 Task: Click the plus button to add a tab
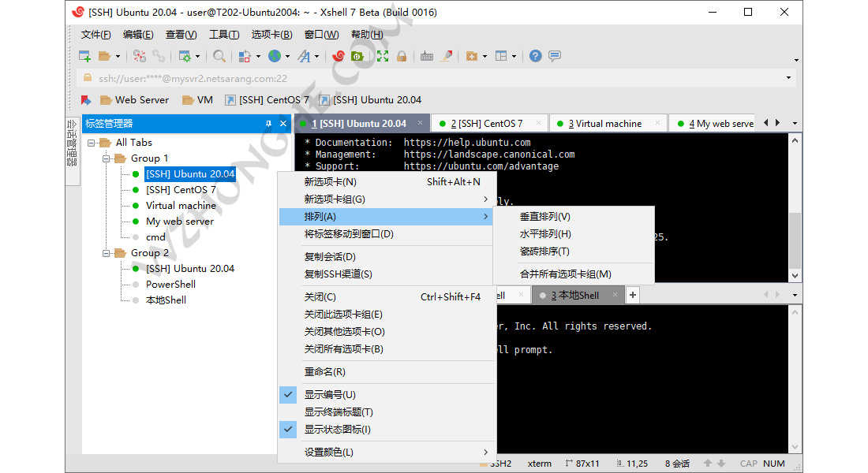click(x=632, y=294)
